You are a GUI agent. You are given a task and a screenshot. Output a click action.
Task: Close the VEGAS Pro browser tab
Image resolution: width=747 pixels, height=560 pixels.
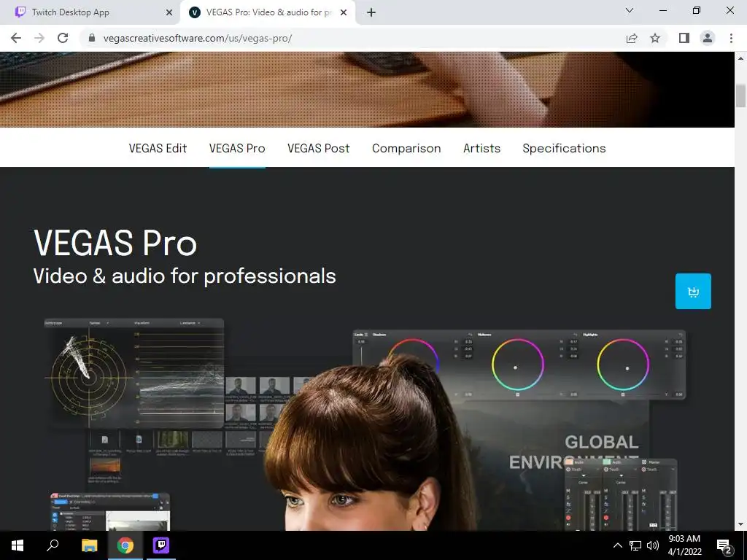click(x=344, y=12)
